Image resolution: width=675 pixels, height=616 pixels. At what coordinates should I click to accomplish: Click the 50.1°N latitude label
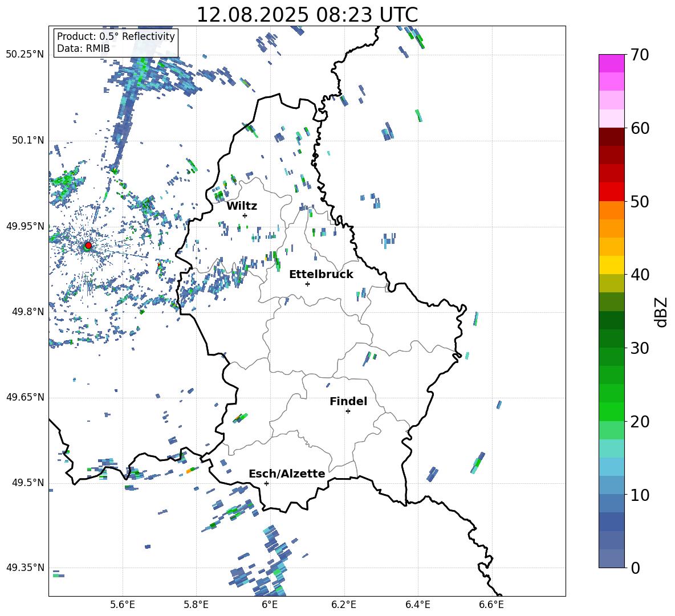[x=28, y=140]
